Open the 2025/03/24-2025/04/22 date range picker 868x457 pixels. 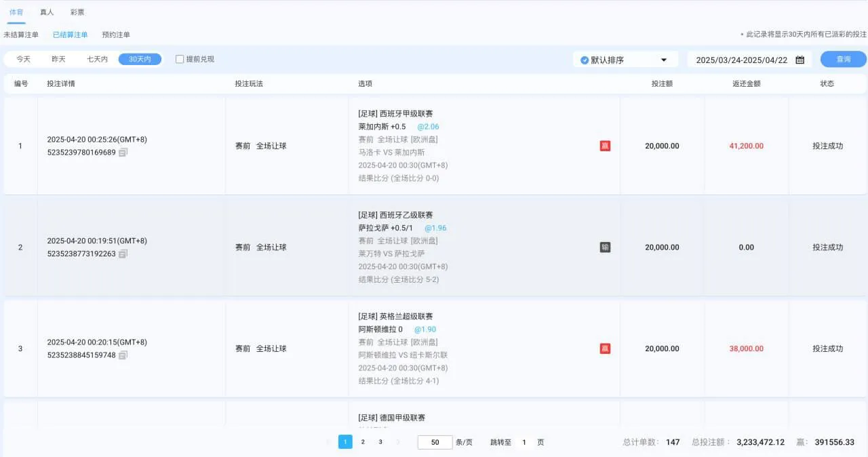coord(743,59)
